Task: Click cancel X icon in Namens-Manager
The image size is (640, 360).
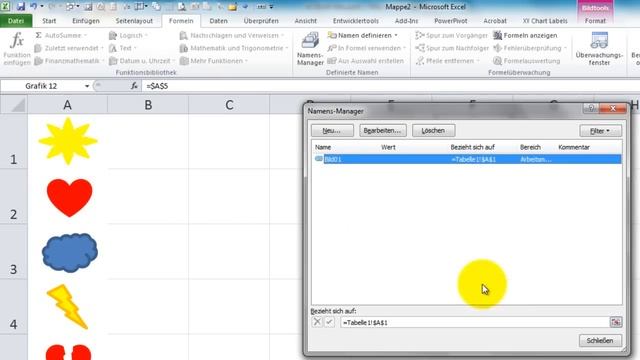Action: pyautogui.click(x=317, y=322)
